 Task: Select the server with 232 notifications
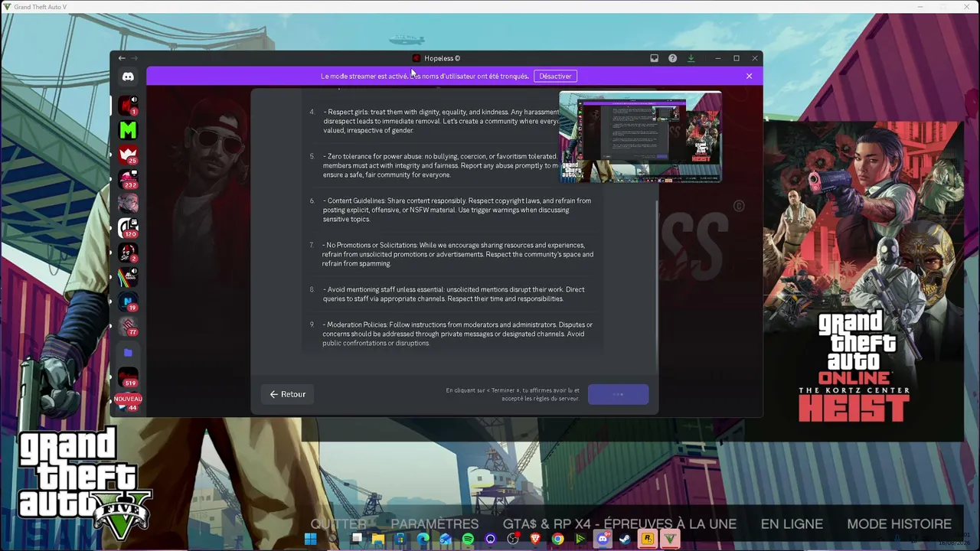128,179
